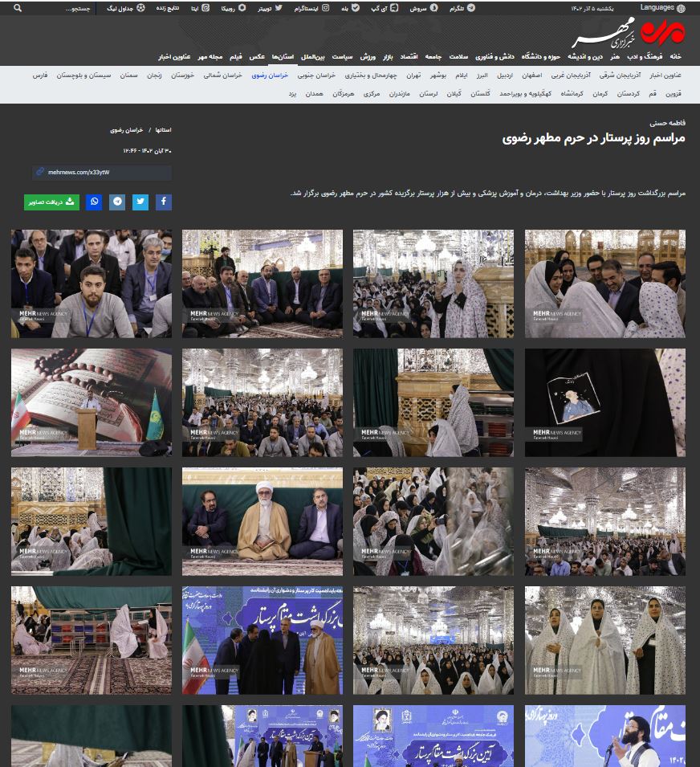Open photo of black garment with portrait print

[605, 402]
